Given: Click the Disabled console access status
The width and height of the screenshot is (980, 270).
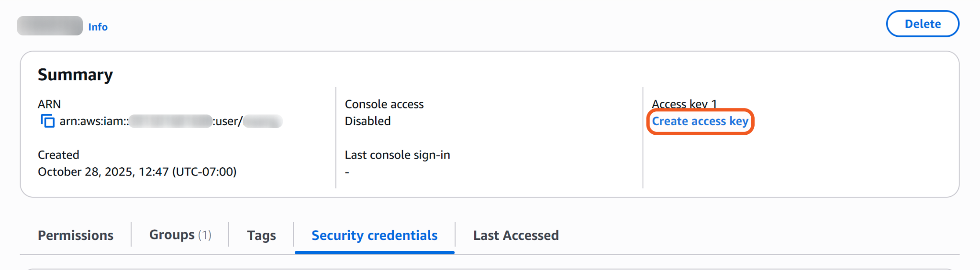Looking at the screenshot, I should pos(367,121).
